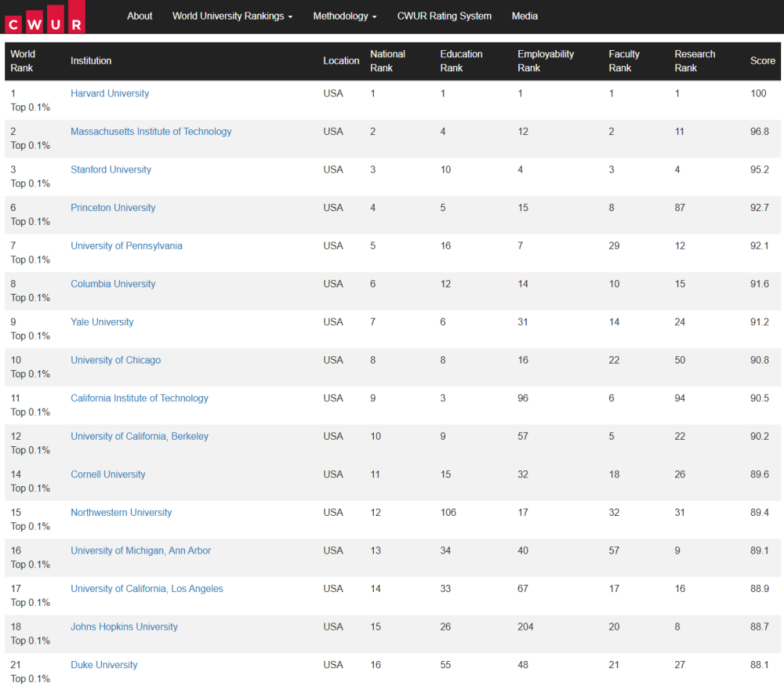784x690 pixels.
Task: Expand World University Rankings dropdown
Action: (x=232, y=16)
